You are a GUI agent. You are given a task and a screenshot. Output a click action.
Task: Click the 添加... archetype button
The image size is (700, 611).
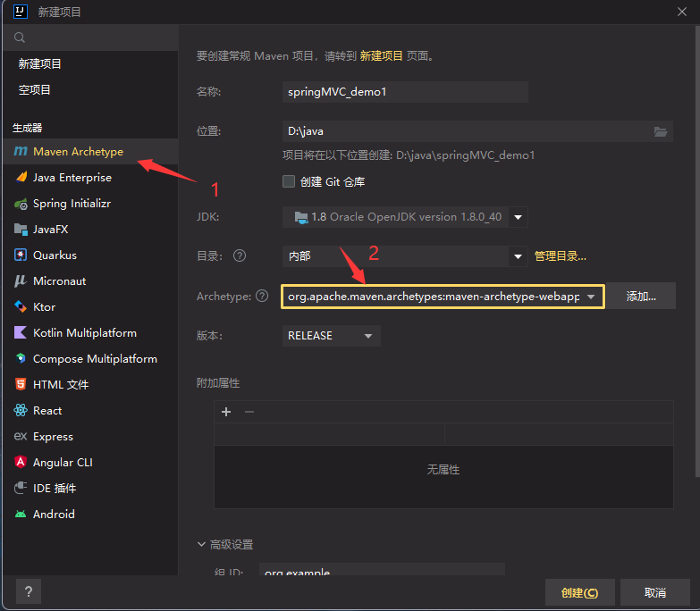pos(641,297)
